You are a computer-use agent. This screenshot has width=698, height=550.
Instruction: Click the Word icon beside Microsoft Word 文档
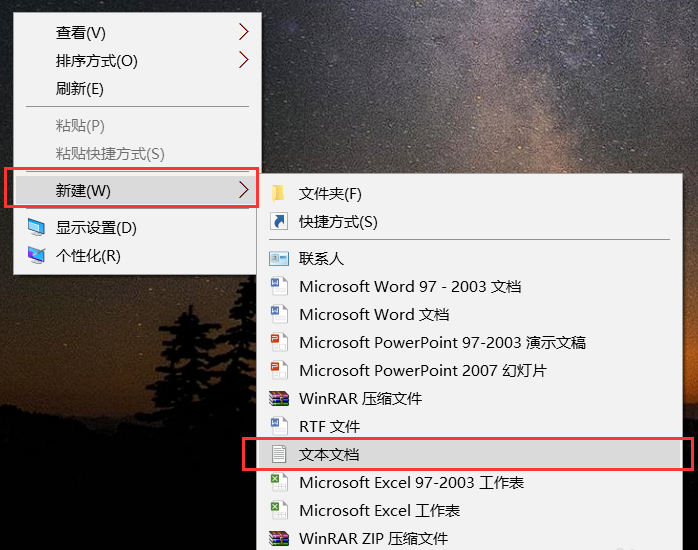pyautogui.click(x=279, y=314)
